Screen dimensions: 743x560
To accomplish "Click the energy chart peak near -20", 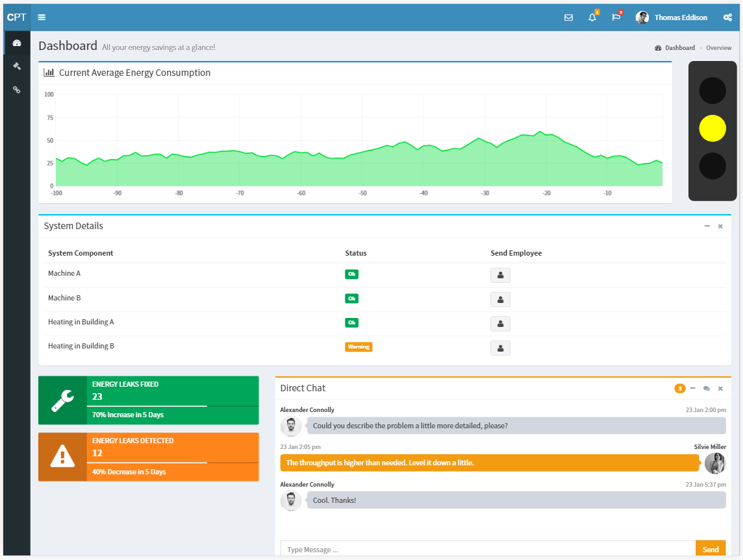I will click(540, 132).
